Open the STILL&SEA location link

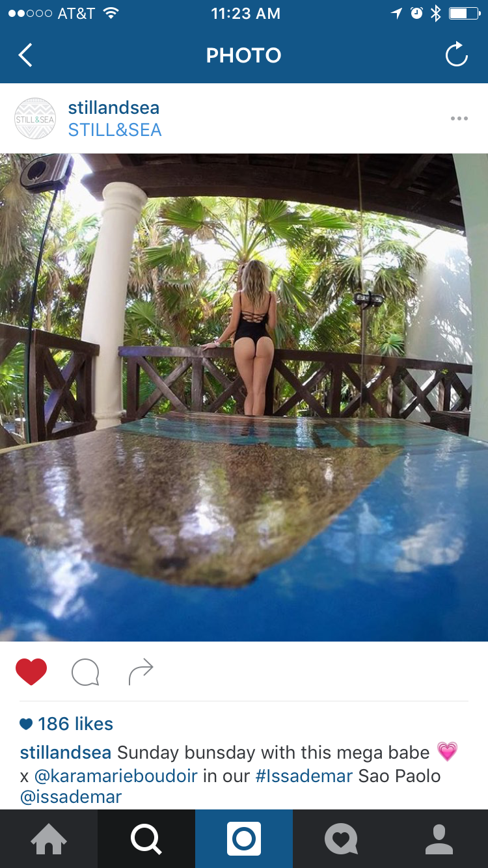(x=115, y=130)
